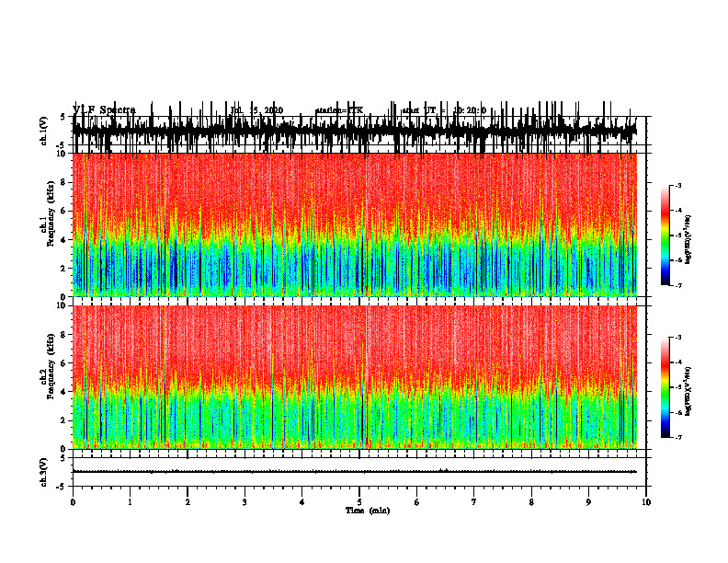Image resolution: width=728 pixels, height=563 pixels.
Task: Click the 'ch.1(V)' waveform axis label
Action: [43, 131]
